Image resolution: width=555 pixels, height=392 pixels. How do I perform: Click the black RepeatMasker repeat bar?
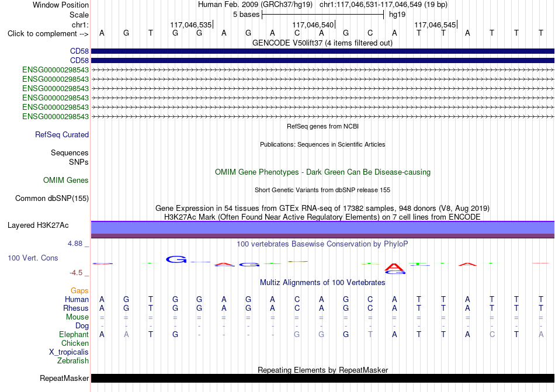point(323,379)
